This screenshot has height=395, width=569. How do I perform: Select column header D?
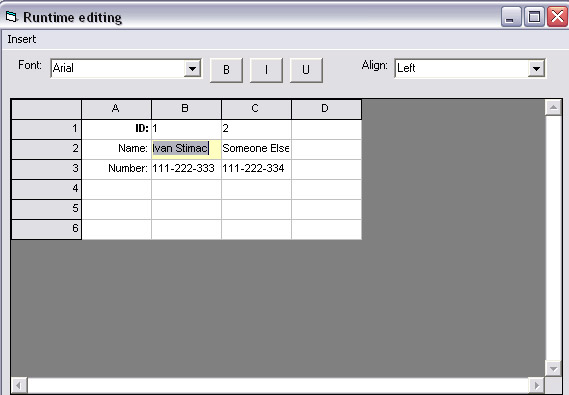[326, 109]
